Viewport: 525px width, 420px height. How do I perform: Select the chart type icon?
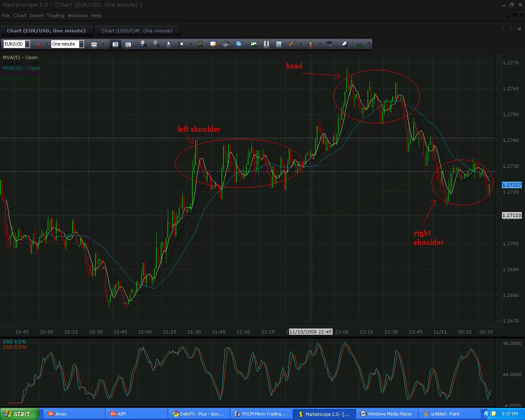[94, 44]
